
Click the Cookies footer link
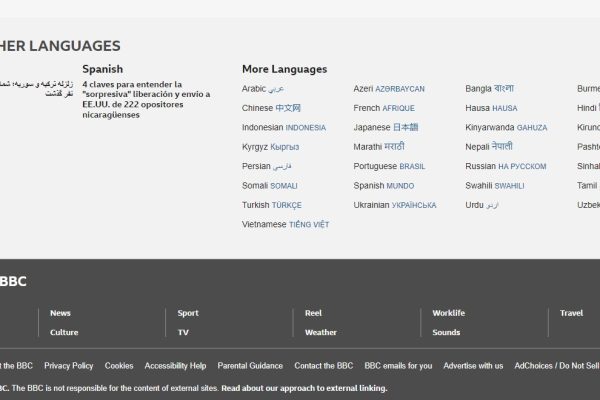pyautogui.click(x=119, y=366)
